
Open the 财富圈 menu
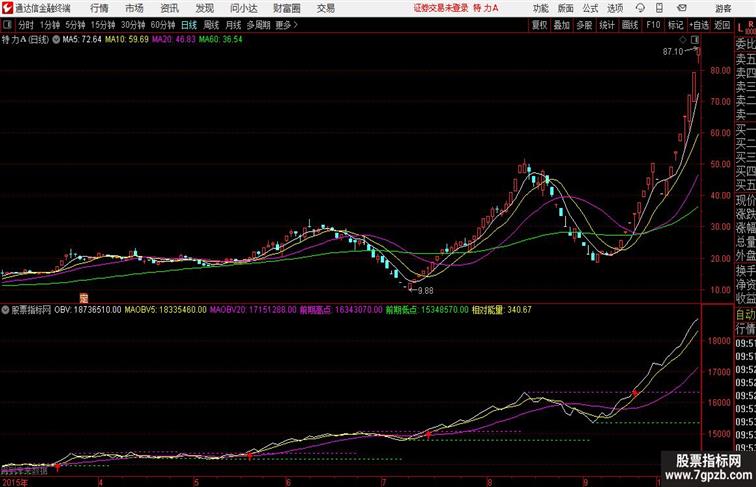coord(286,8)
